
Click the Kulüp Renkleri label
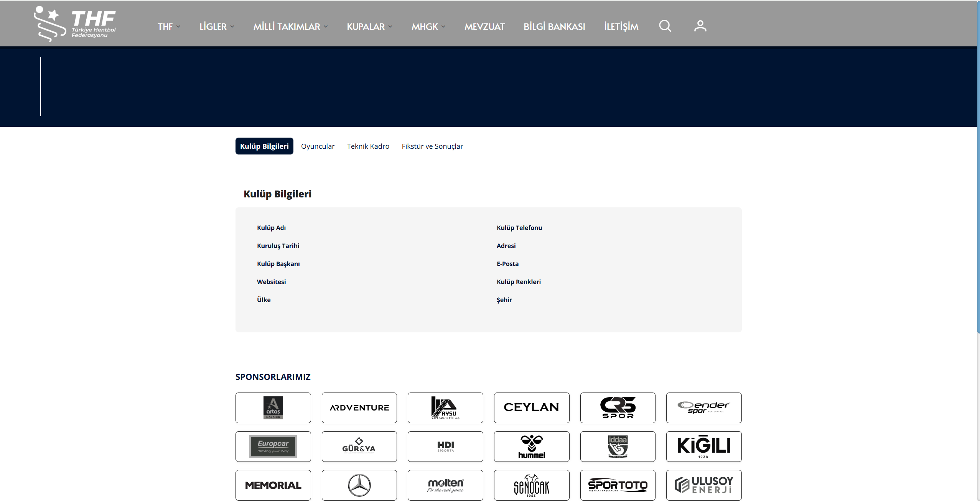click(519, 282)
